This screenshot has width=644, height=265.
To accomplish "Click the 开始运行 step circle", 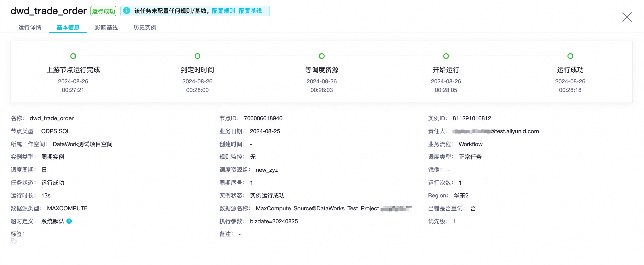I will click(446, 56).
